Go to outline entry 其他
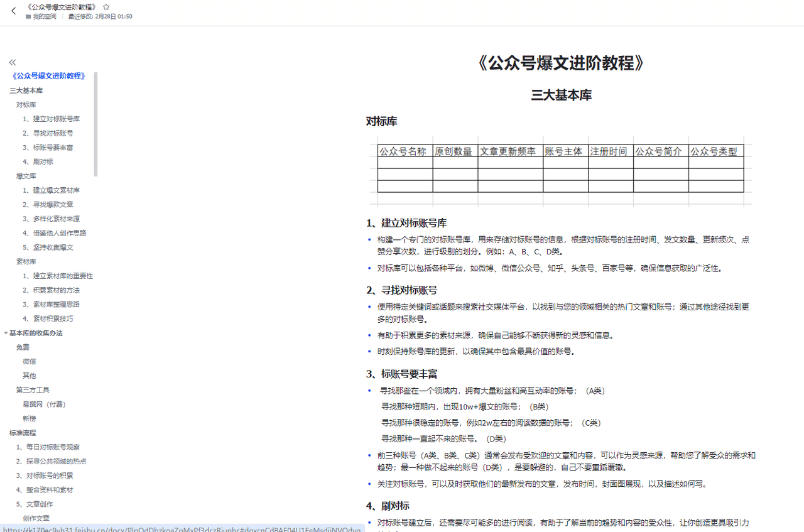Viewport: 804px width, 532px height. pos(30,376)
